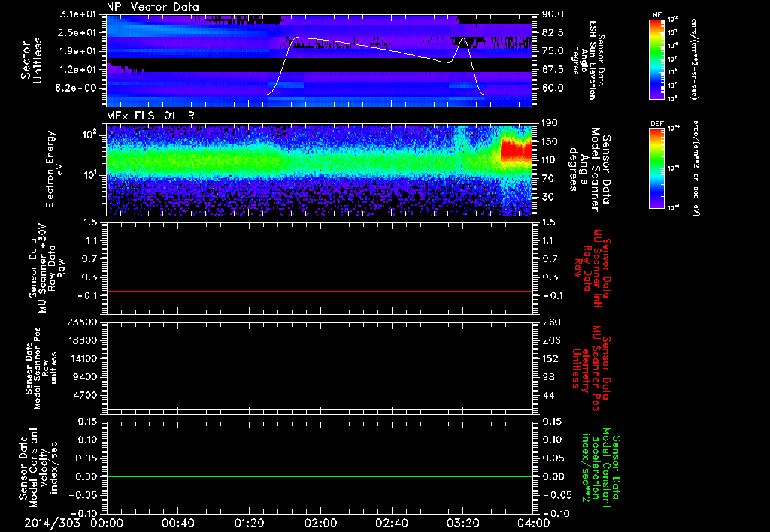Click the red line in MU Scanner +30V panel
Image resolution: width=770 pixels, height=532 pixels.
tap(319, 291)
